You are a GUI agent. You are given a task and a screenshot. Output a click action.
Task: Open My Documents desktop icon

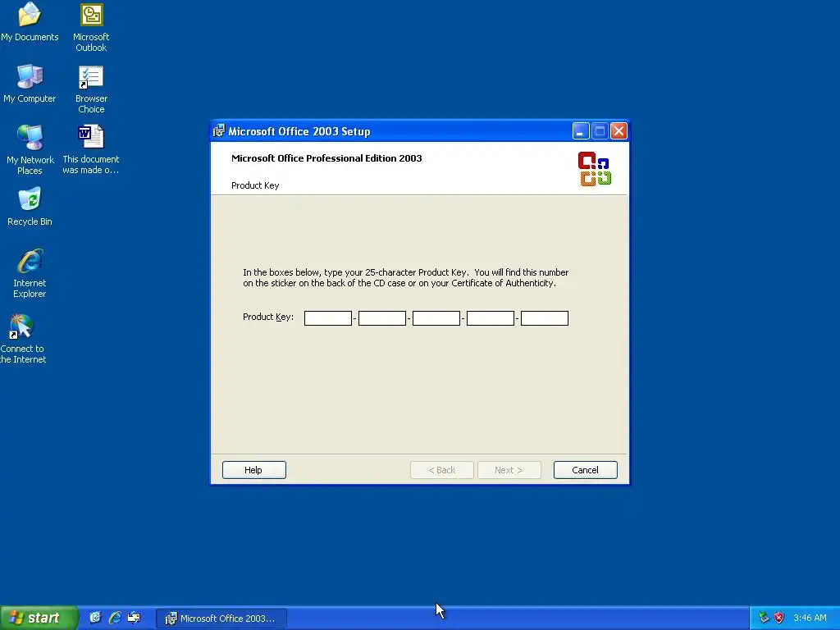pyautogui.click(x=30, y=21)
